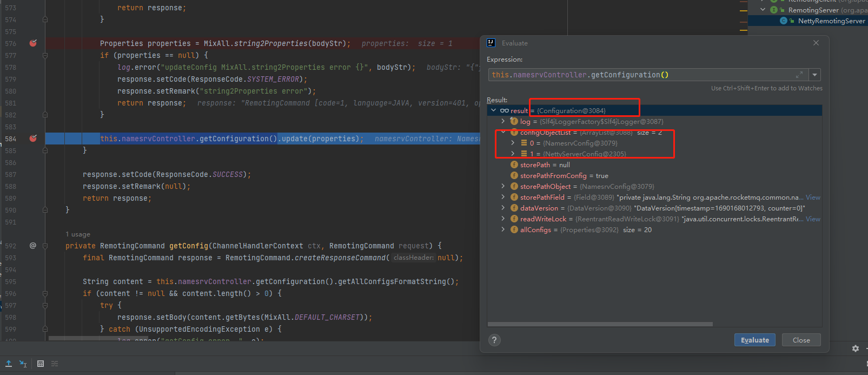
Task: Open View link for storePathField value
Action: (x=813, y=198)
